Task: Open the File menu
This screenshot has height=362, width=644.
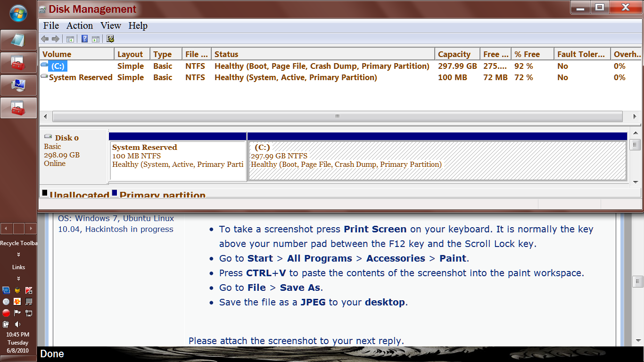Action: pyautogui.click(x=51, y=25)
